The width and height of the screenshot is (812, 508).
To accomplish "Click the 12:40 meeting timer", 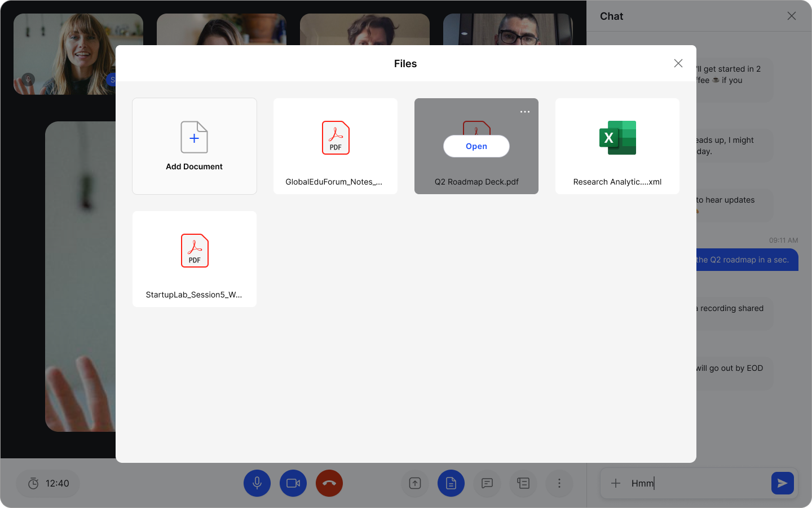I will pos(48,483).
